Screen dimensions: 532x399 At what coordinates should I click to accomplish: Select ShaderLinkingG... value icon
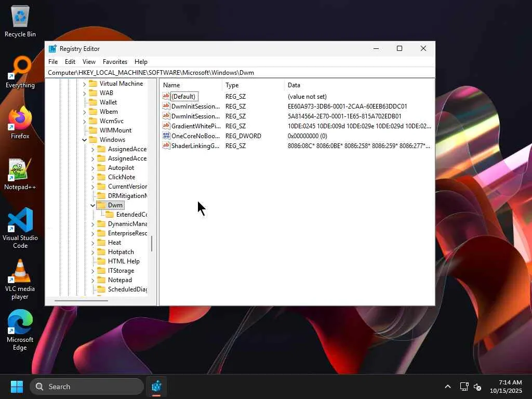click(166, 145)
